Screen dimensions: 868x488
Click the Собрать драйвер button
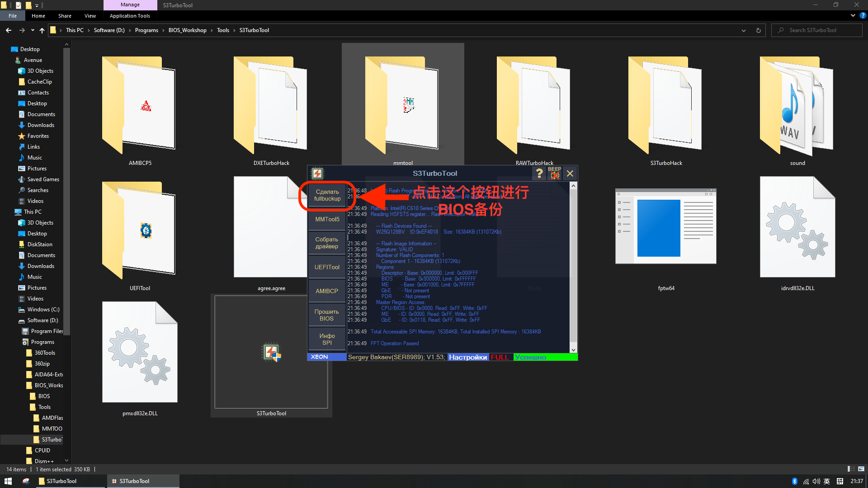(x=327, y=243)
